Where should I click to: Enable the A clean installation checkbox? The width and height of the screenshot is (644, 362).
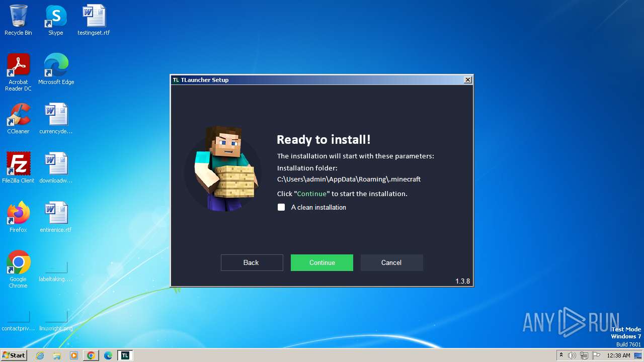click(x=281, y=207)
